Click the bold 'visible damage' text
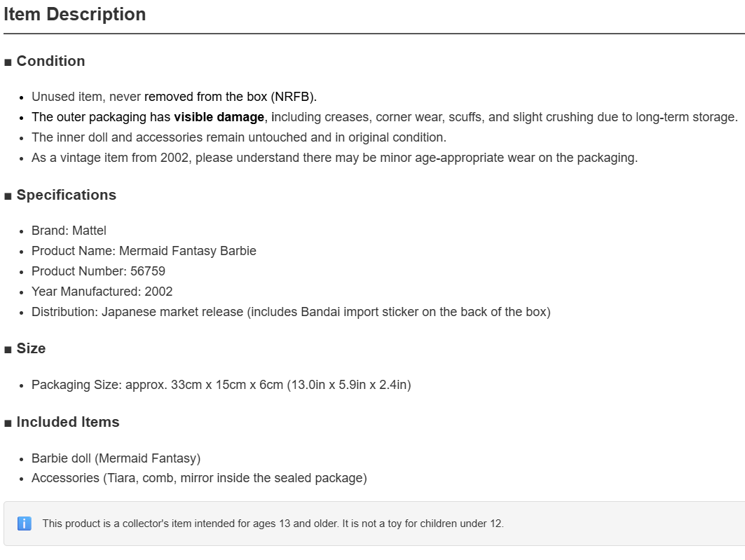Image resolution: width=745 pixels, height=560 pixels. pyautogui.click(x=219, y=117)
